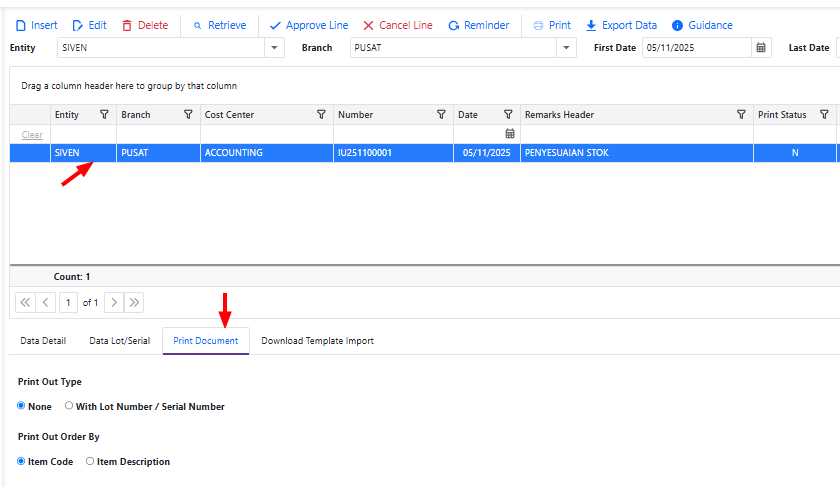The width and height of the screenshot is (840, 487).
Task: Click the N print status cell
Action: click(x=795, y=153)
